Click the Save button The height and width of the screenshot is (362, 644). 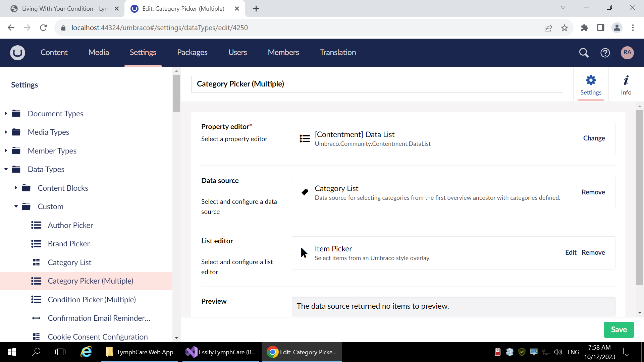tap(619, 329)
